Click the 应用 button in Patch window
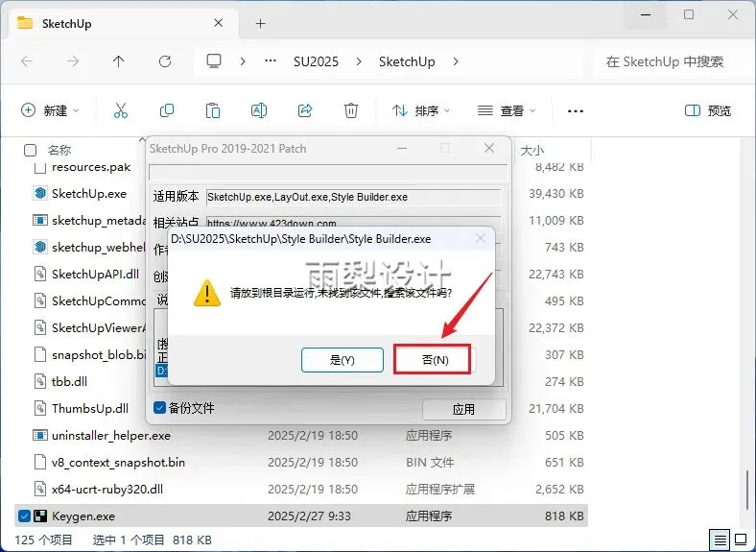The width and height of the screenshot is (756, 552). pos(463,410)
